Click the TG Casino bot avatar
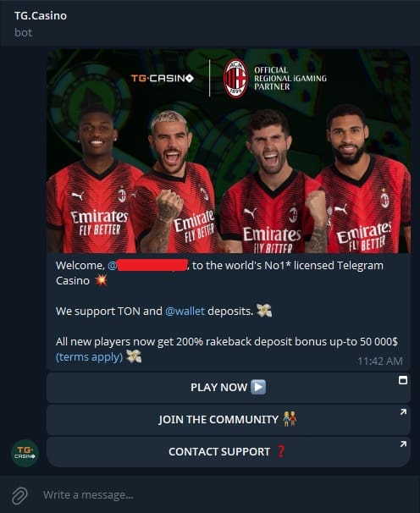The height and width of the screenshot is (513, 420). click(x=25, y=453)
